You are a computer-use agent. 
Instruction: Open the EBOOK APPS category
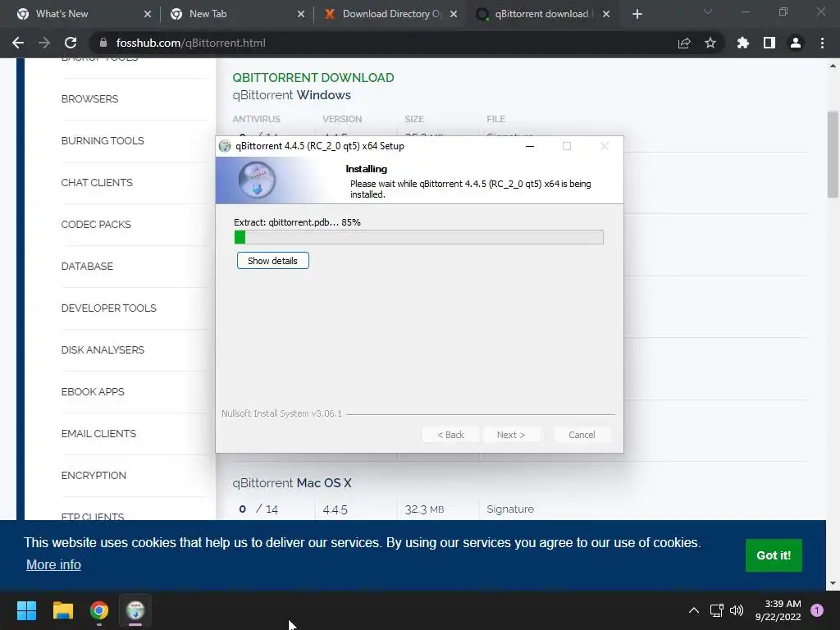(x=93, y=391)
